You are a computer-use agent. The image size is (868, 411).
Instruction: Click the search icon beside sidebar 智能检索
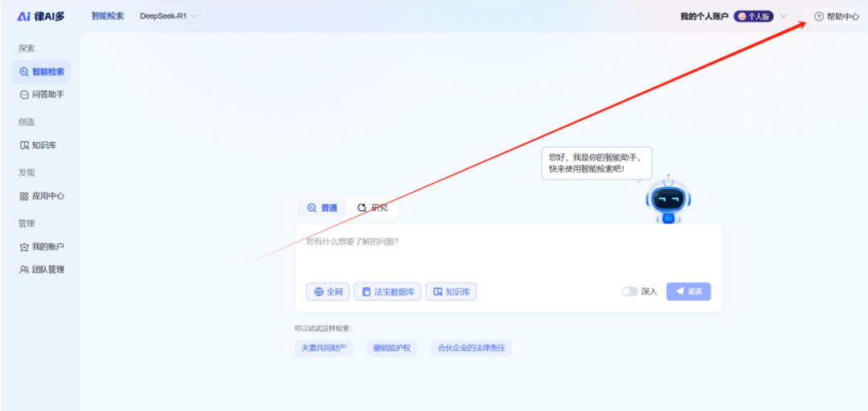point(24,71)
